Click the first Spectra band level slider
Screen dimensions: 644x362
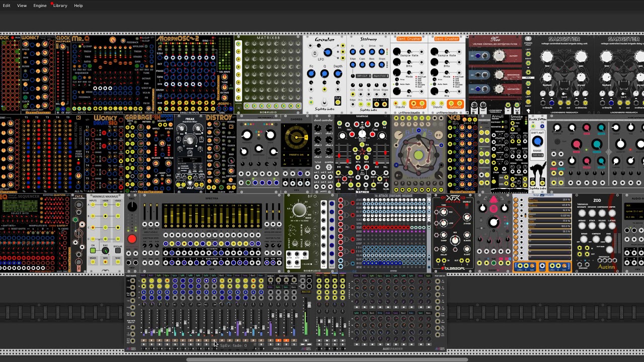(x=166, y=216)
